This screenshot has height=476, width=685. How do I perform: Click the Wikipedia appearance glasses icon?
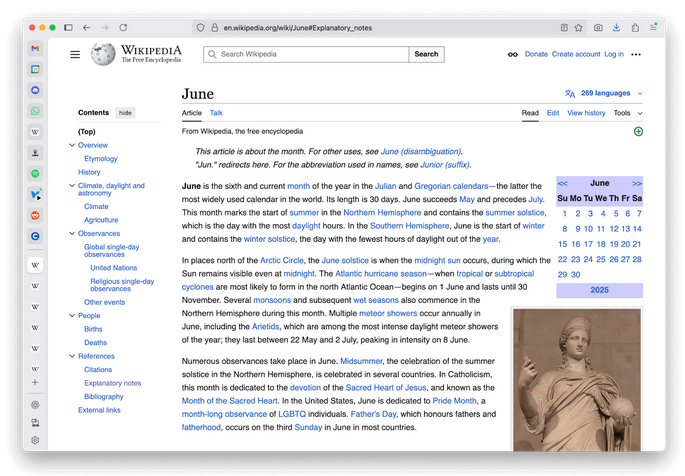tap(512, 54)
